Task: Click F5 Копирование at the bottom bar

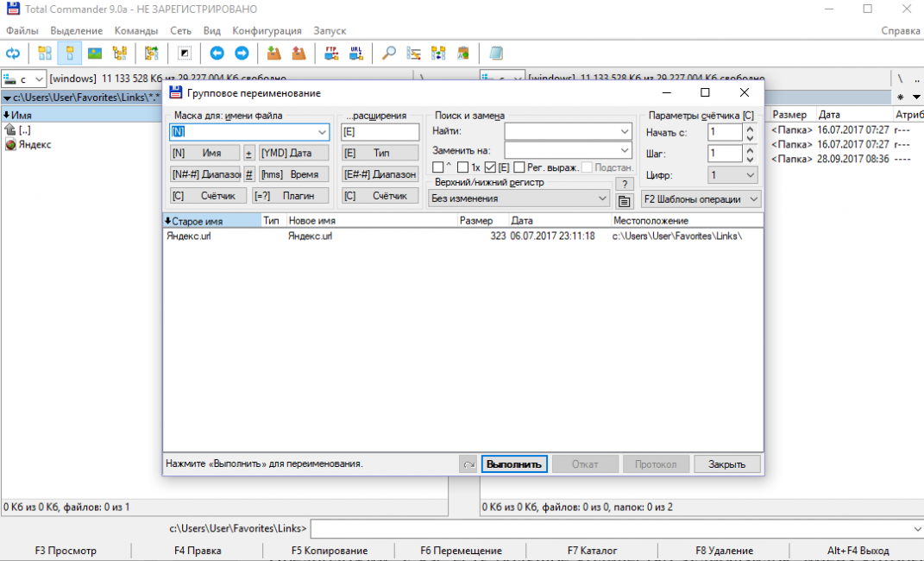Action: tap(330, 551)
